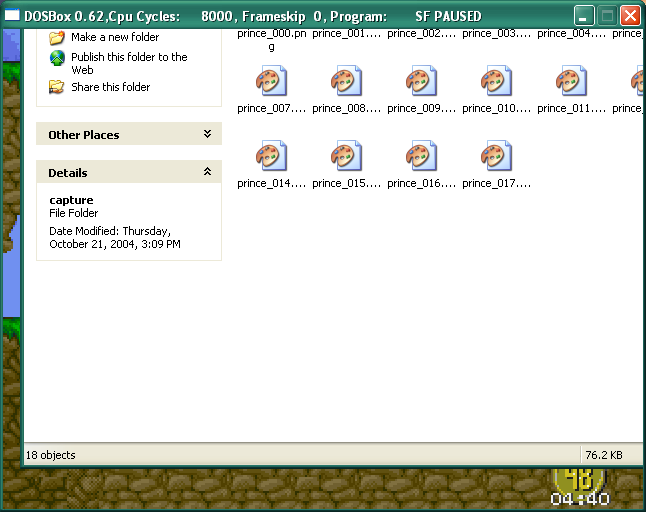Click file name label prince_004
Image resolution: width=646 pixels, height=512 pixels.
571,33
